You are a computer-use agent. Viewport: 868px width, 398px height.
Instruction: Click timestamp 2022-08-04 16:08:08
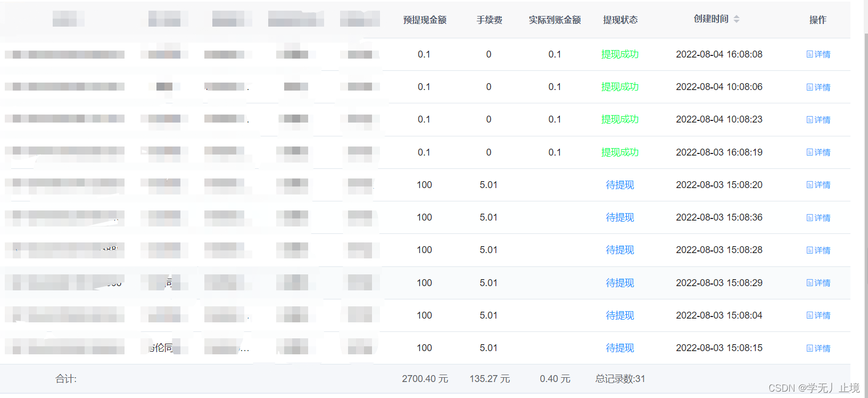tap(719, 54)
